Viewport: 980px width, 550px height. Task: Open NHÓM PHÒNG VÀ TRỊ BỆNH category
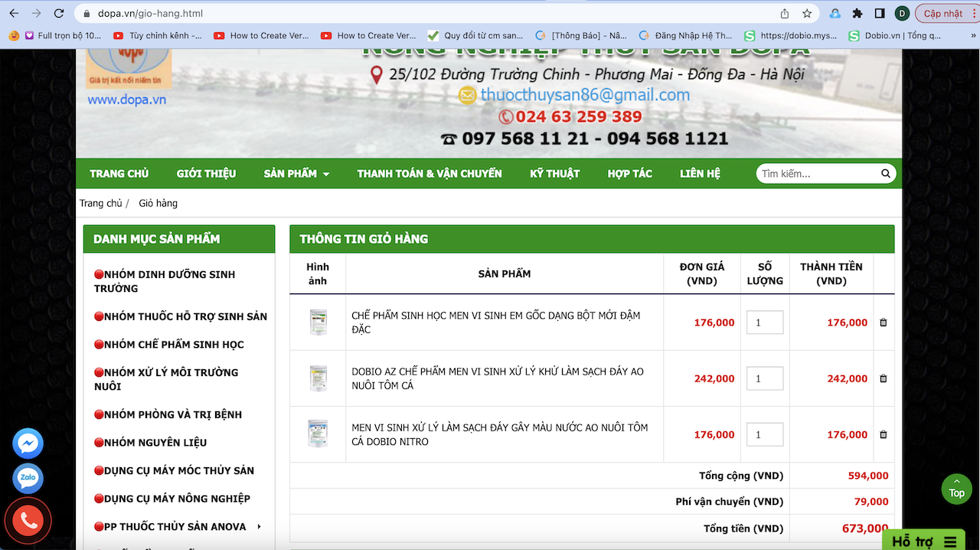[x=168, y=414]
